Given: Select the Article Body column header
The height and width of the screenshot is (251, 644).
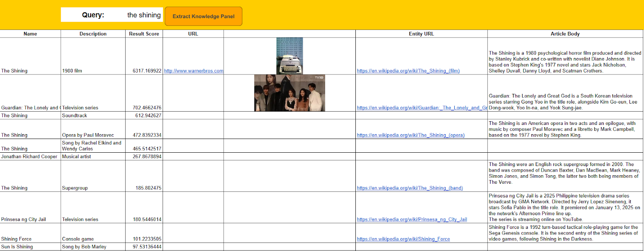Looking at the screenshot, I should [x=565, y=34].
